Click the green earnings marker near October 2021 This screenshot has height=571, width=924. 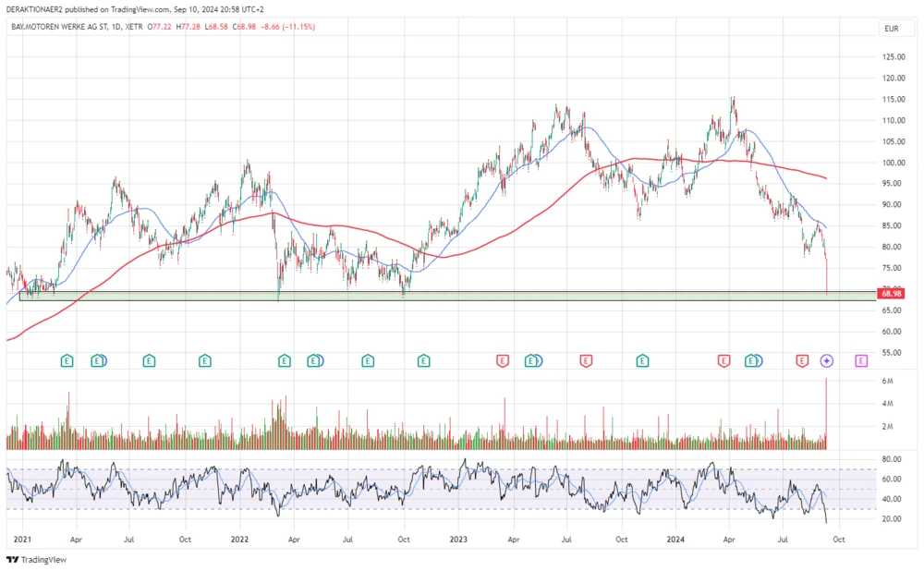click(204, 361)
